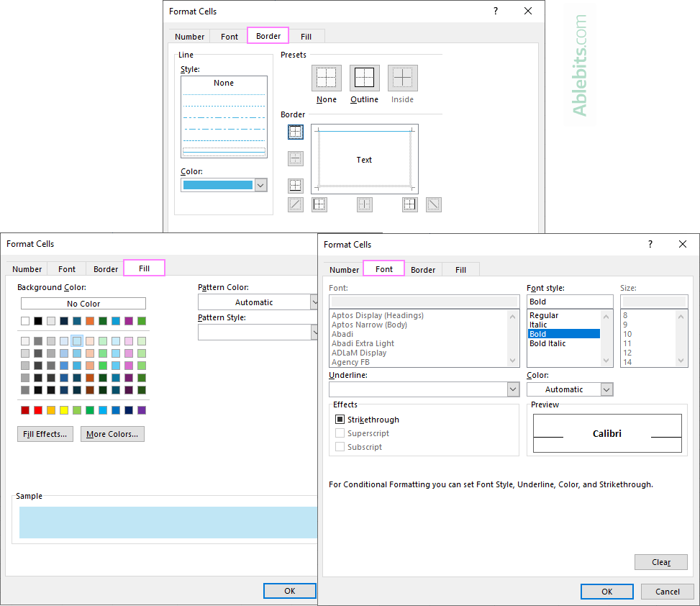The image size is (700, 606).
Task: Toggle the Strikethrough effect
Action: [339, 419]
